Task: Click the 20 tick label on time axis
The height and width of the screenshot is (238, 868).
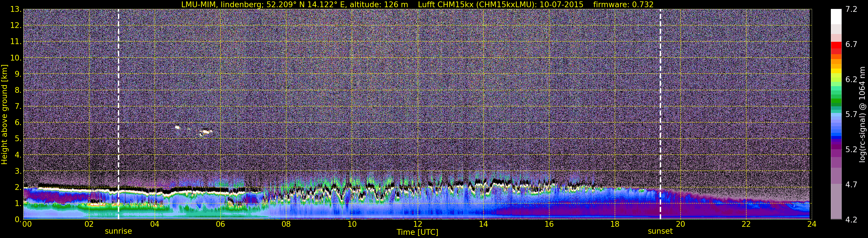Action: [x=680, y=224]
